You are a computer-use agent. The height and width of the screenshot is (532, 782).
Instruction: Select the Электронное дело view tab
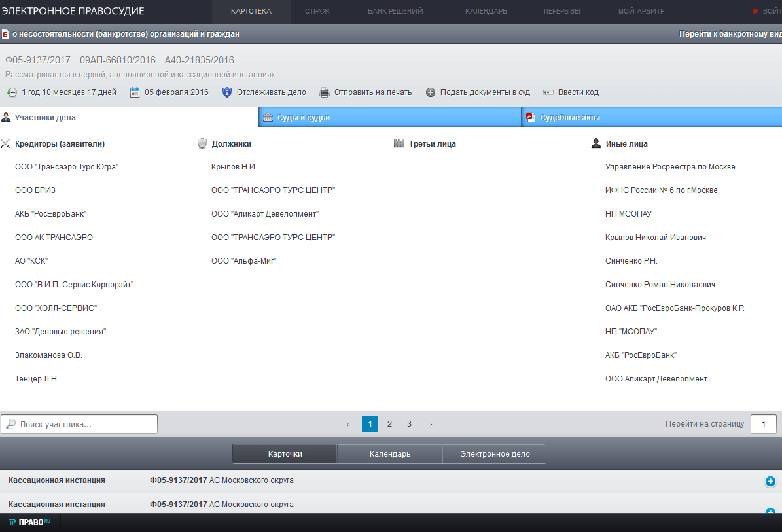coord(495,453)
